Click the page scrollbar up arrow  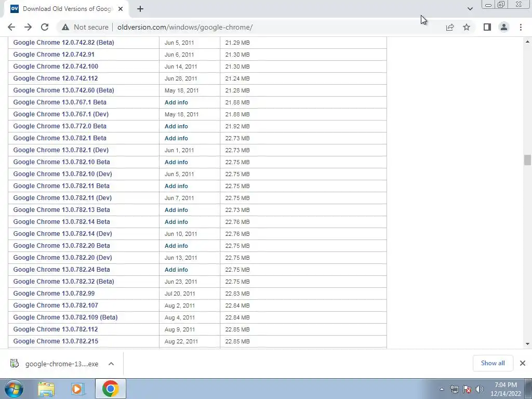pyautogui.click(x=527, y=42)
